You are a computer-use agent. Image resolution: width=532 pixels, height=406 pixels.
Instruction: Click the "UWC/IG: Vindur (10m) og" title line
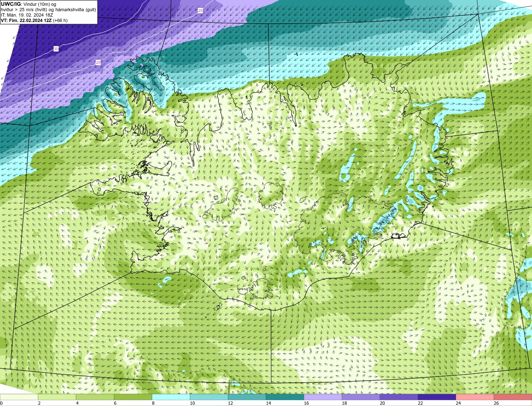pyautogui.click(x=29, y=4)
